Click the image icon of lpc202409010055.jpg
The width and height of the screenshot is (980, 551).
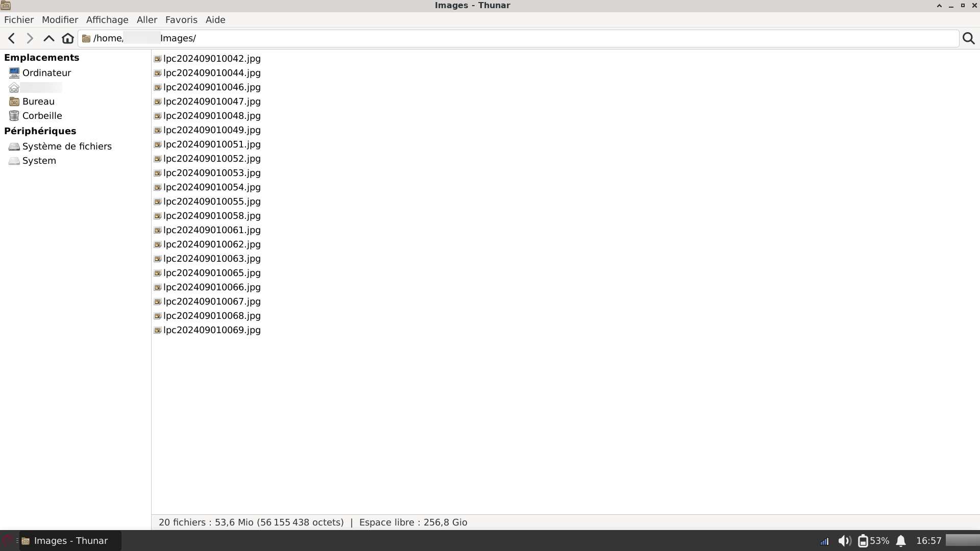(158, 202)
